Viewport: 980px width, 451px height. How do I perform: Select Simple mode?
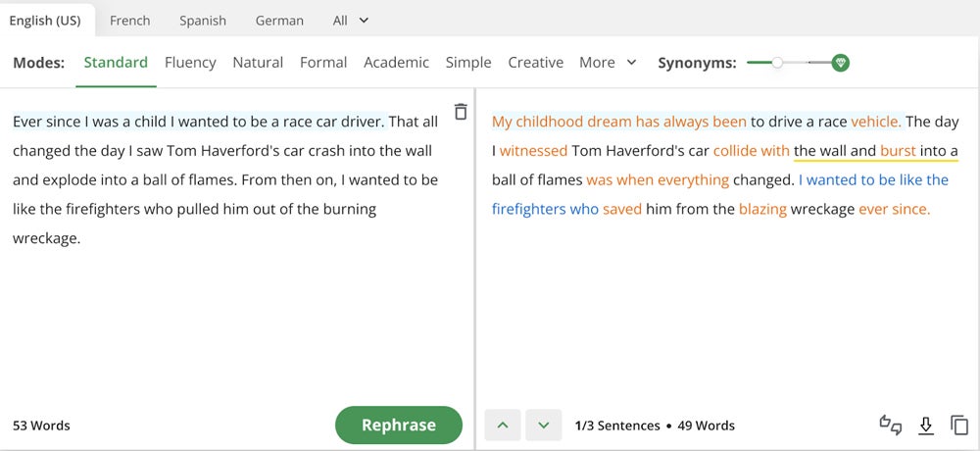click(468, 63)
